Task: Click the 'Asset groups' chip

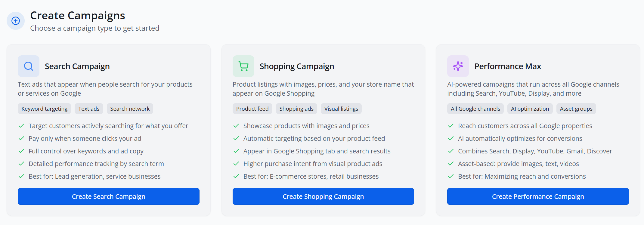Action: [576, 109]
